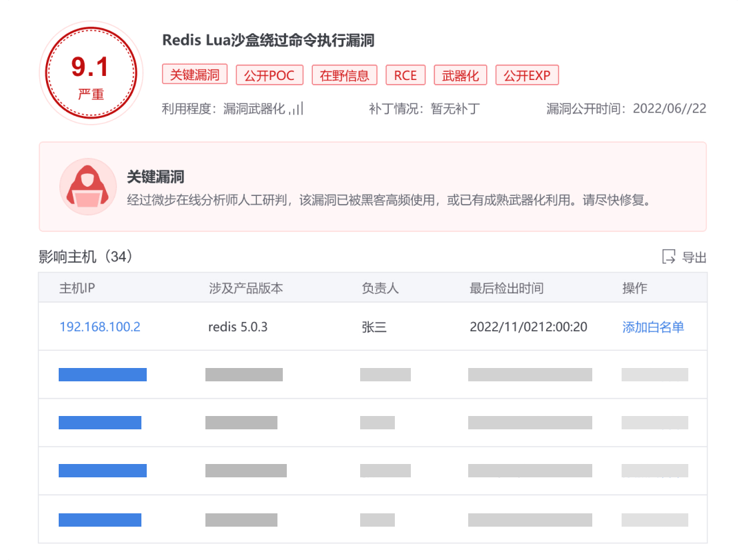Select the 关键漏洞 red tag
This screenshot has height=560, width=747.
pos(195,75)
